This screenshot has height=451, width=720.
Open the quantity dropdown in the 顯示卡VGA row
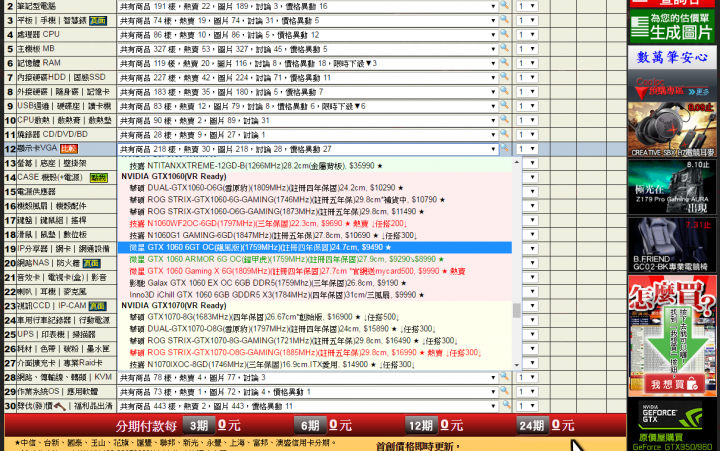click(527, 149)
